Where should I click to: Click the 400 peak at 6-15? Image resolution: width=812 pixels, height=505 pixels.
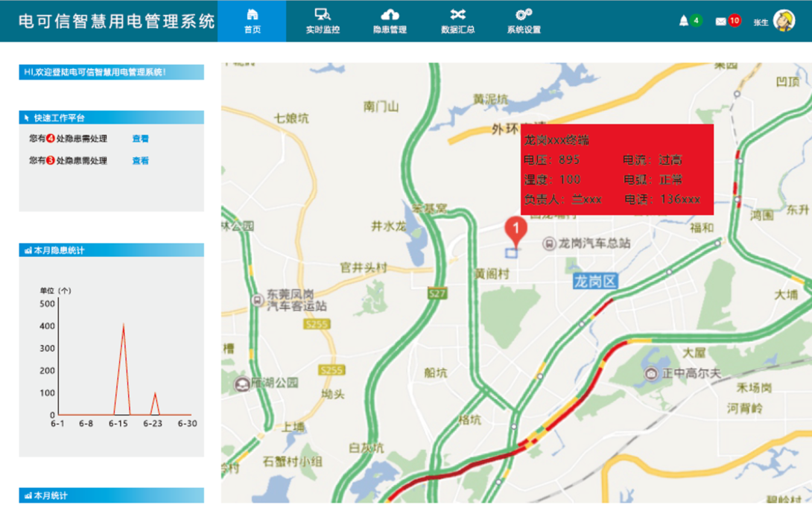click(123, 325)
